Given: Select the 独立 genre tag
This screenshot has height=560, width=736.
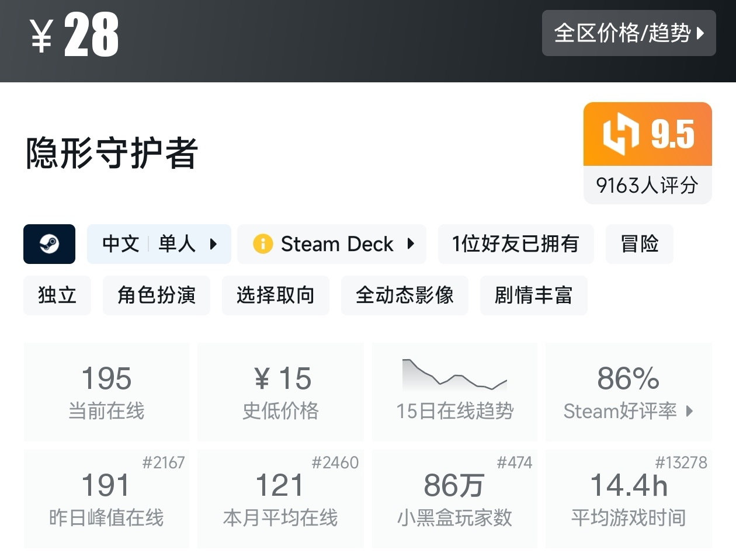Looking at the screenshot, I should (x=57, y=295).
